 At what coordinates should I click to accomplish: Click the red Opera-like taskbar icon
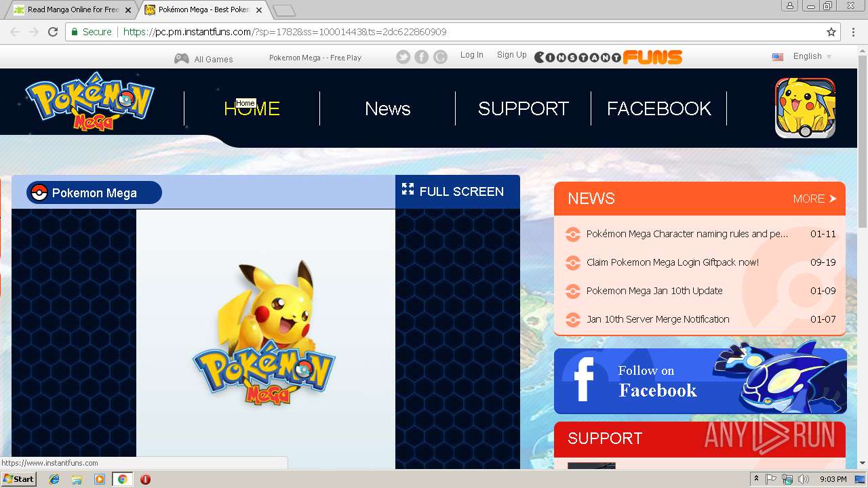pos(145,479)
